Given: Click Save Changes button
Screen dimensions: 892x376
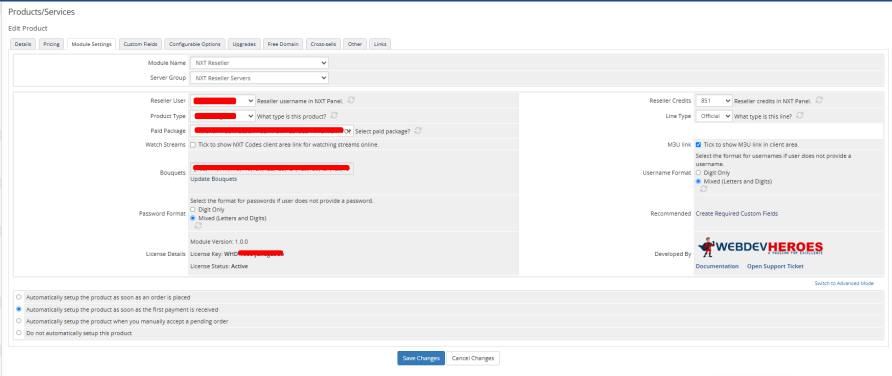Looking at the screenshot, I should (x=421, y=358).
